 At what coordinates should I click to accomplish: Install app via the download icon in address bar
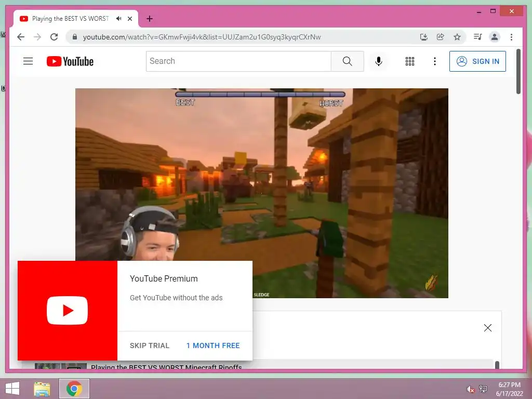tap(423, 37)
